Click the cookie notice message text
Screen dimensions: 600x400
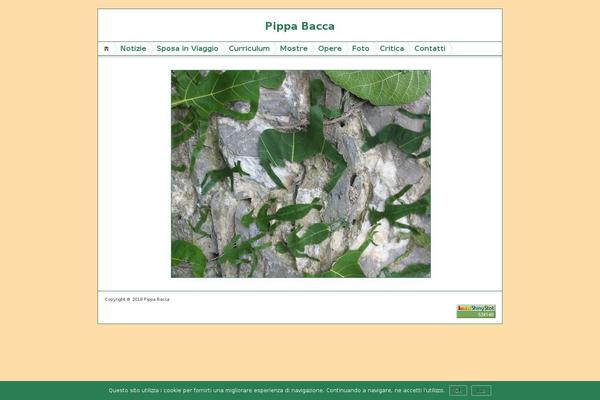point(276,390)
